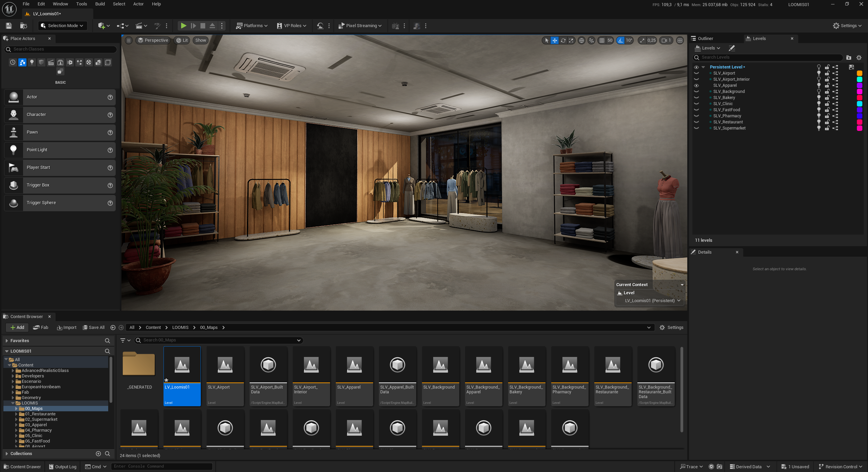
Task: Click the green Play button
Action: pyautogui.click(x=183, y=26)
